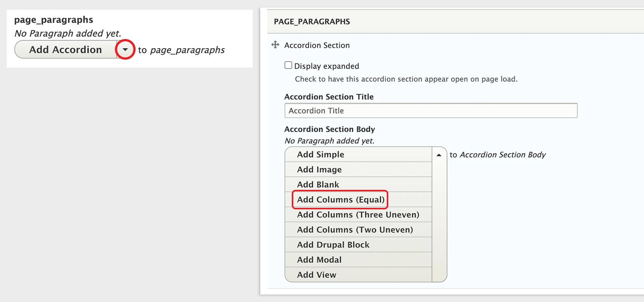The image size is (644, 302).
Task: Choose Add Blank paragraph option
Action: pos(359,185)
